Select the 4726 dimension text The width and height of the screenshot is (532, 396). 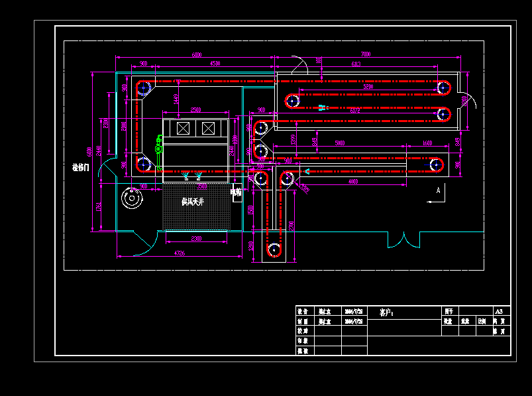(x=180, y=253)
